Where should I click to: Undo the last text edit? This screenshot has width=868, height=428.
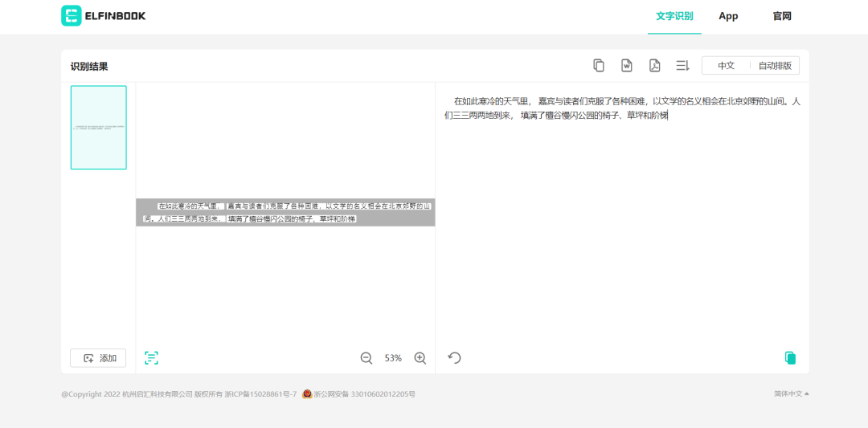pos(454,358)
